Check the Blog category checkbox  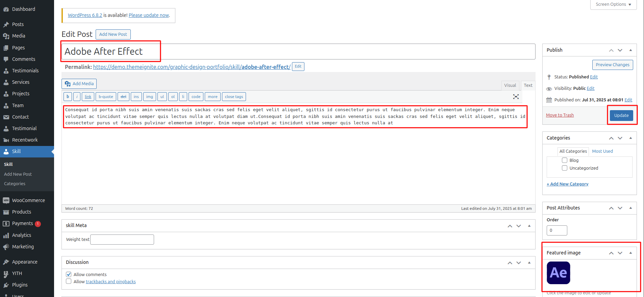(564, 160)
